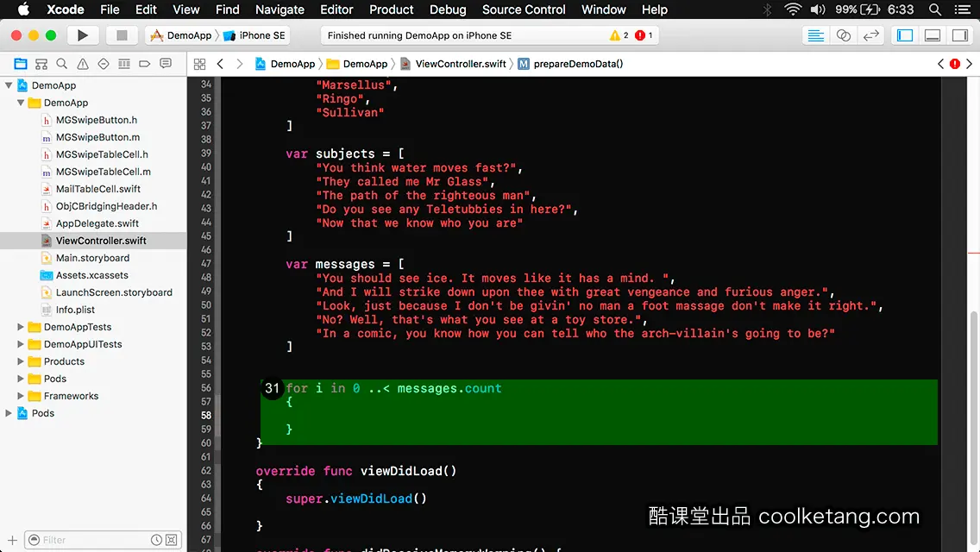Filter by recently edited files
The image size is (980, 552).
tap(156, 540)
